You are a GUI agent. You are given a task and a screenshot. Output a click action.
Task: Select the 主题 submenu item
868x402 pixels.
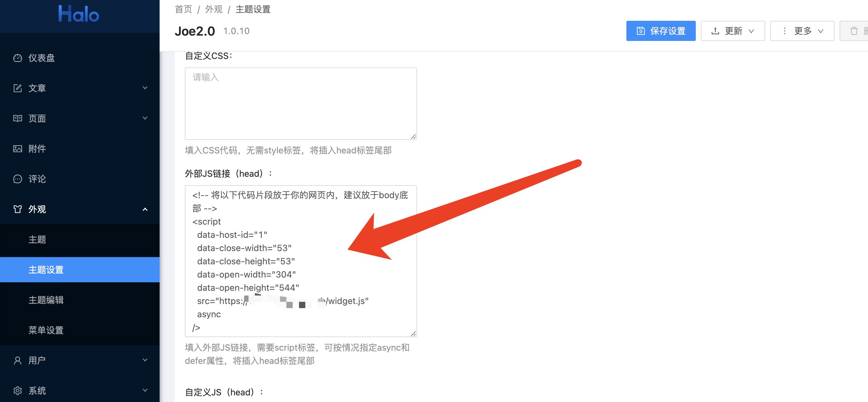(x=80, y=239)
